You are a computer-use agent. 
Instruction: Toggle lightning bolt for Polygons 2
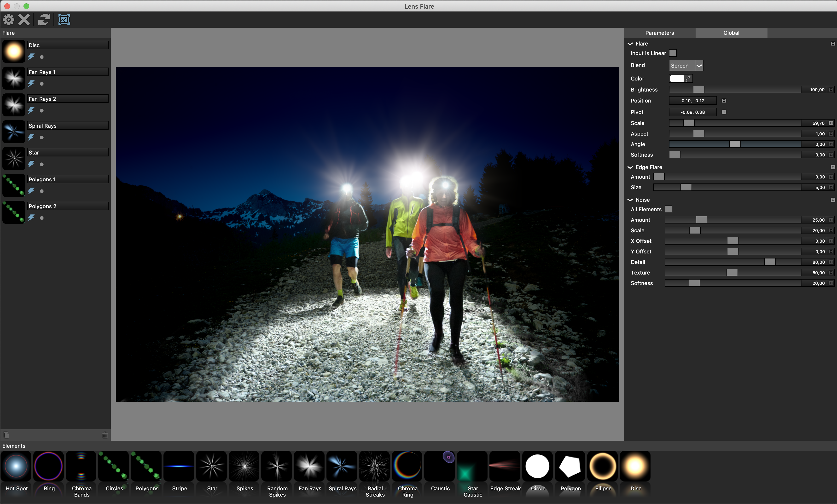point(31,218)
